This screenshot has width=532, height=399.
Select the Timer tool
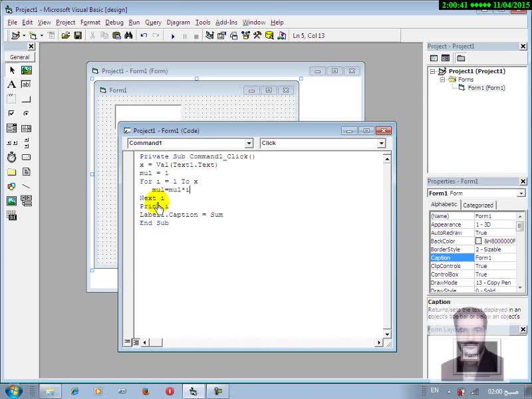(x=12, y=157)
